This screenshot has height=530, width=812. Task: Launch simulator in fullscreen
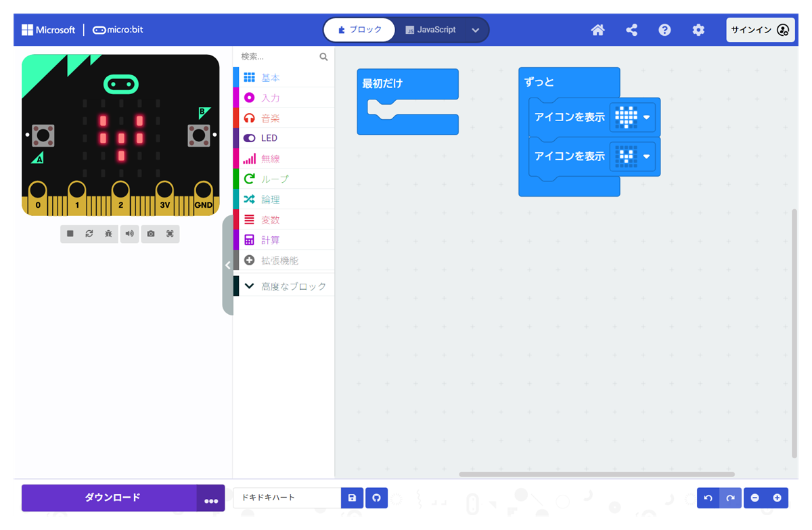(x=170, y=234)
